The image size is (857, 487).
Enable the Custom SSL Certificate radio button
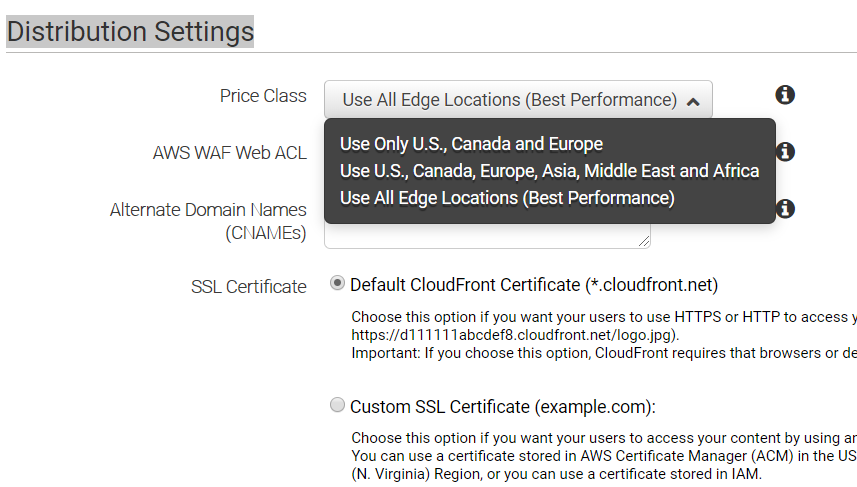(338, 405)
